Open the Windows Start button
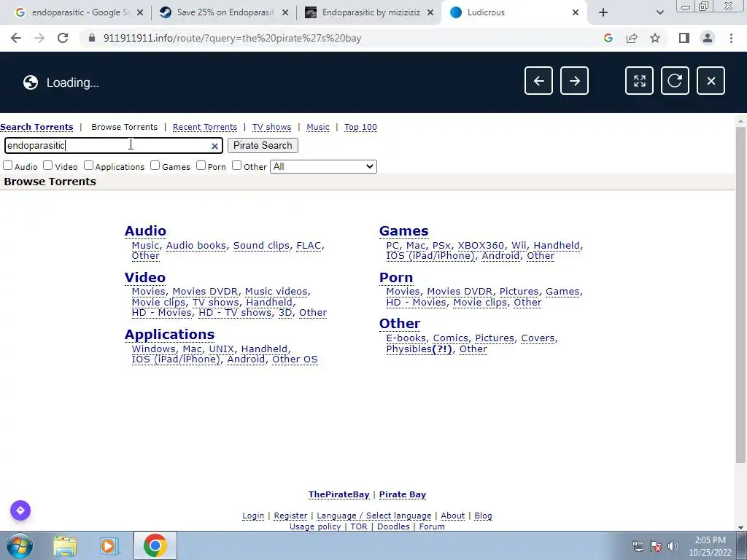The height and width of the screenshot is (560, 747). (x=19, y=545)
